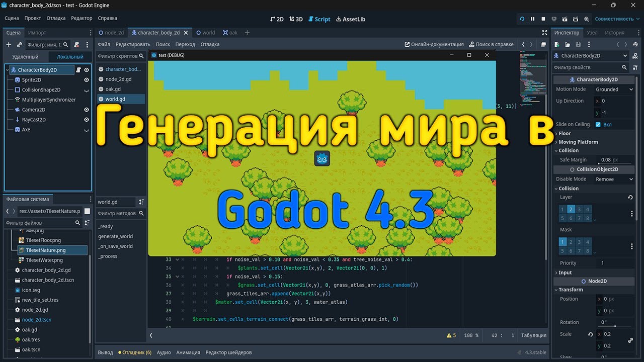Stop the running project

click(x=543, y=19)
